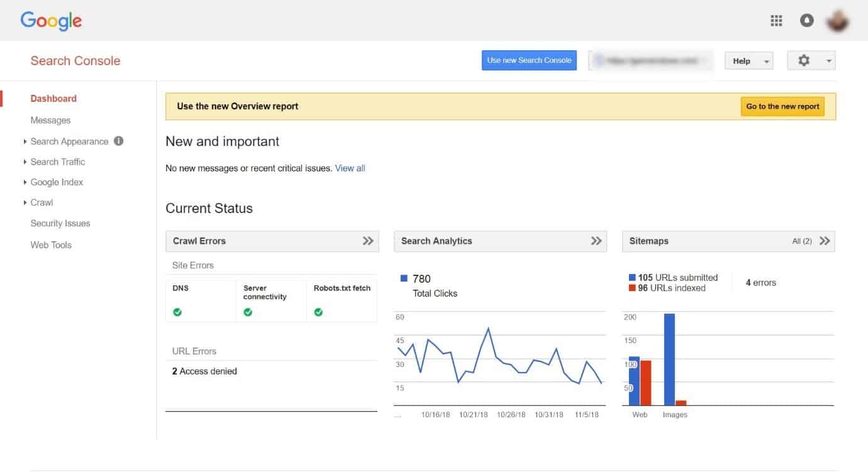Viewport: 868px width, 472px height.
Task: Click the Robots.txt fetch label
Action: click(342, 288)
